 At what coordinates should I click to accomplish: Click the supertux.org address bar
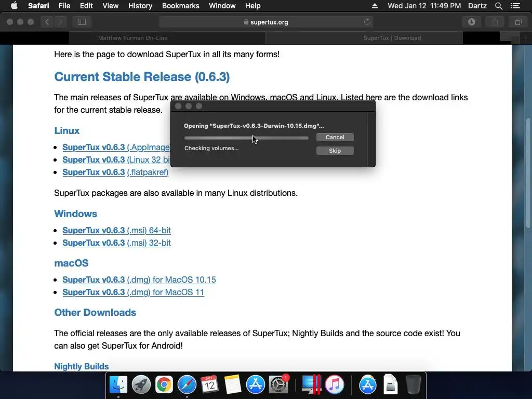coord(265,22)
